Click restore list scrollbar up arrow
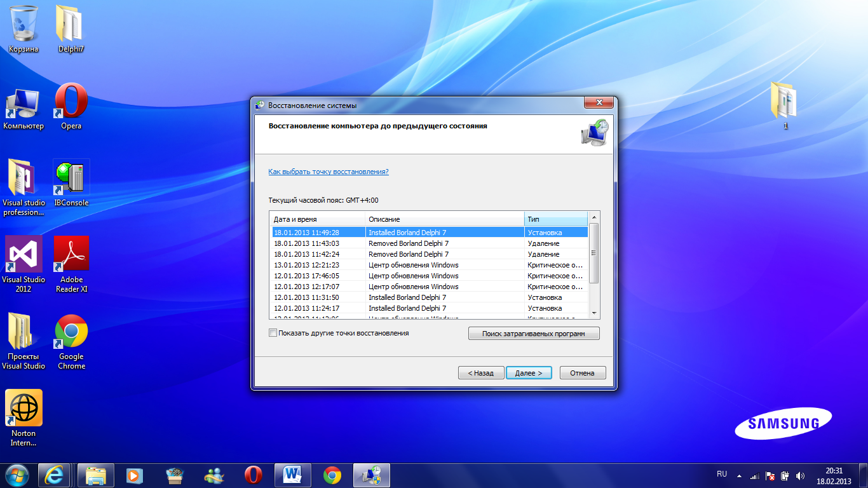The width and height of the screenshot is (868, 488). (594, 218)
